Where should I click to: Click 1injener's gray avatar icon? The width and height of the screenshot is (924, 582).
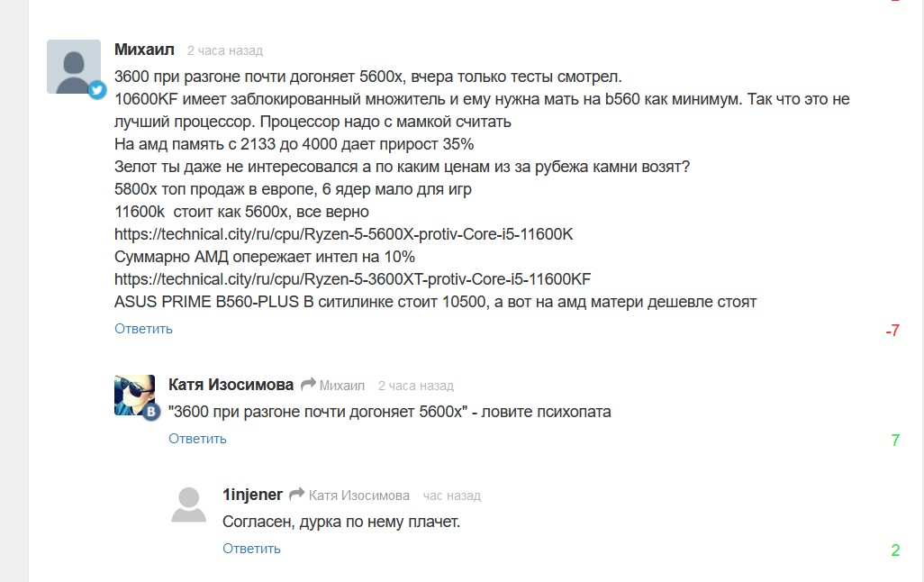point(188,504)
